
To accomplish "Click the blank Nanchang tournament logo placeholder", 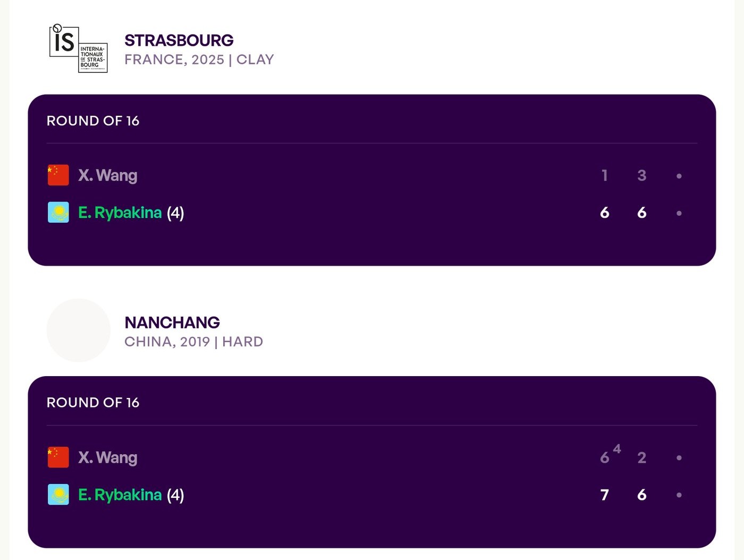I will 79,330.
